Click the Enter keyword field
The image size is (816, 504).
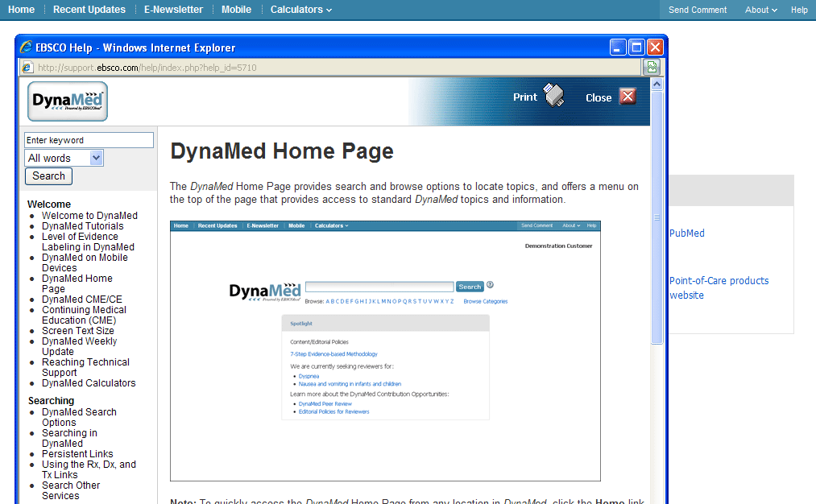click(89, 140)
